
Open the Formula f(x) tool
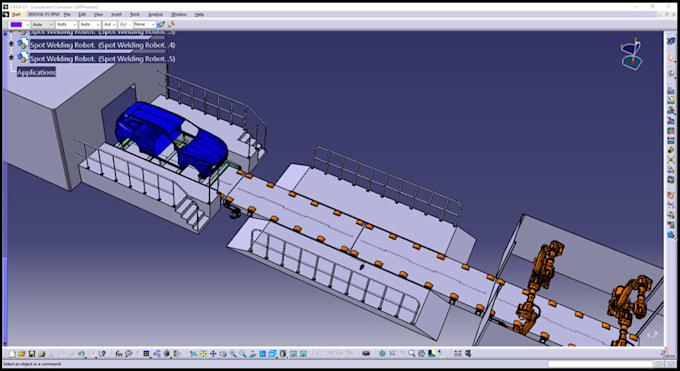point(119,354)
